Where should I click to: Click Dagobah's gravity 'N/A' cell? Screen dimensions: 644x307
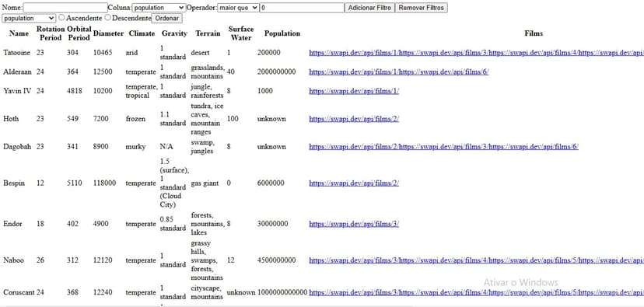coord(166,147)
